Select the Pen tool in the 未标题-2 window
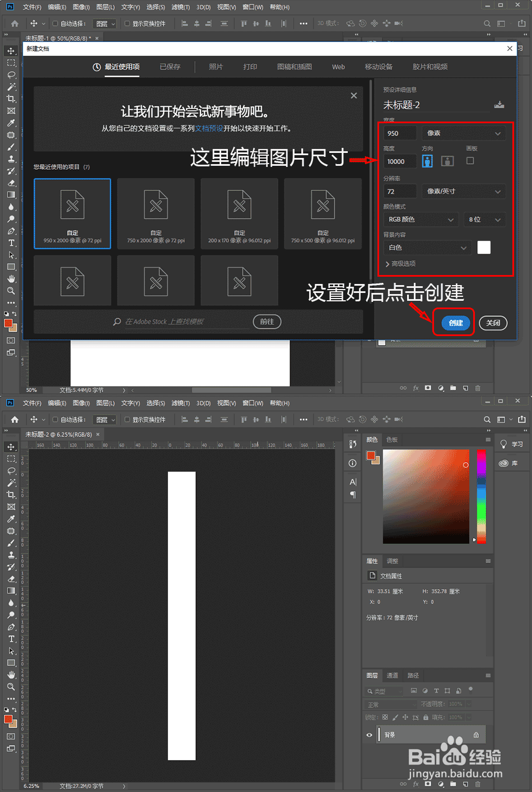This screenshot has width=532, height=792. [x=11, y=627]
